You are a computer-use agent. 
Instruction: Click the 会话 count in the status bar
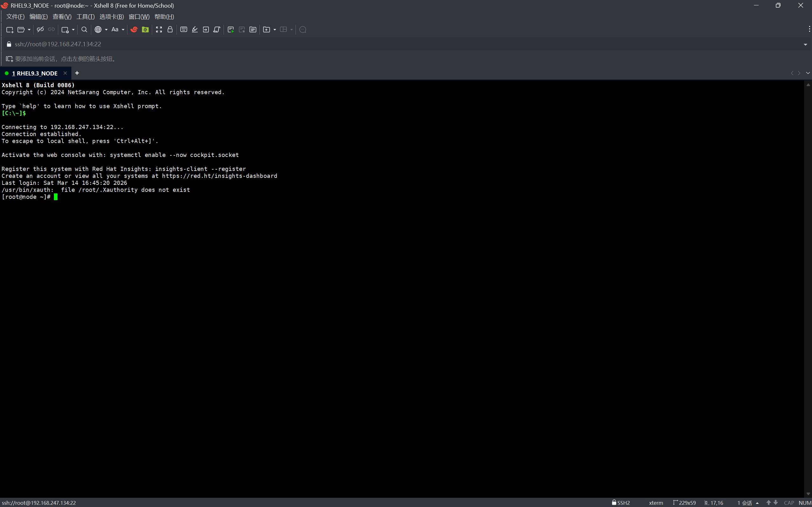tap(744, 503)
